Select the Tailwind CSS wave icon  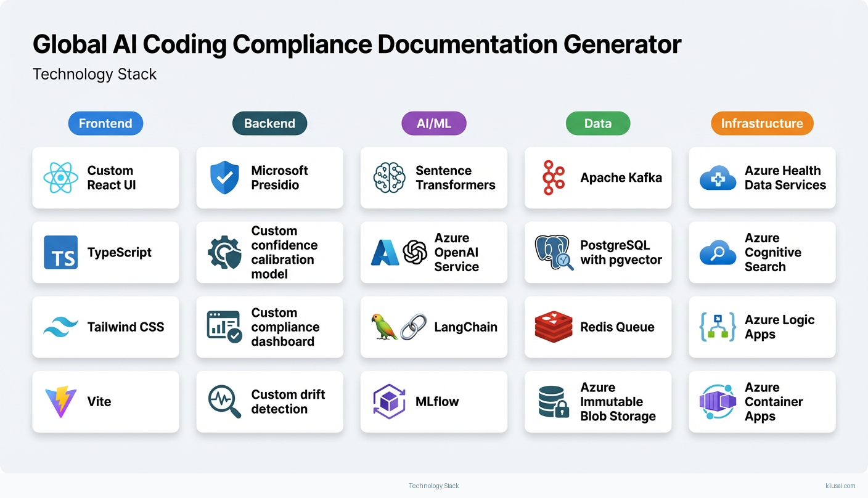point(60,327)
